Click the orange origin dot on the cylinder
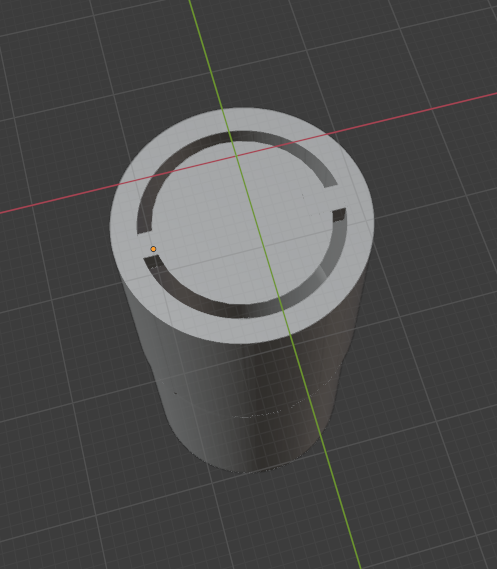The height and width of the screenshot is (569, 497). [153, 249]
